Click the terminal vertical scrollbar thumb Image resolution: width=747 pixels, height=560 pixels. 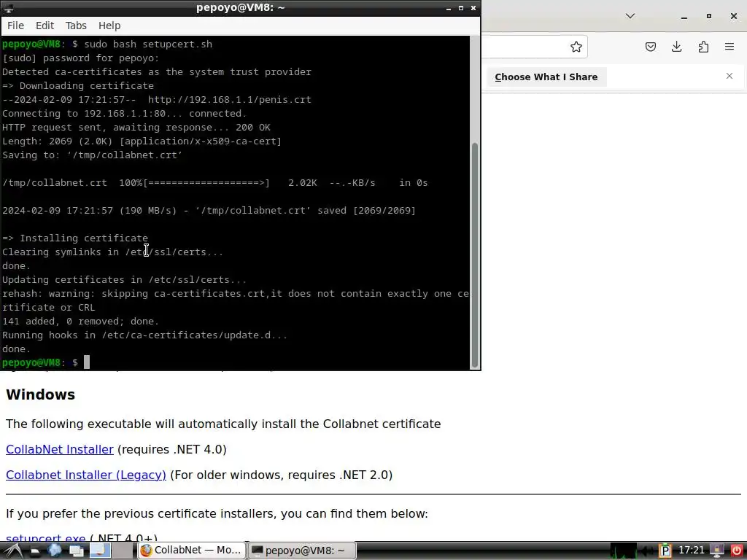[474, 254]
